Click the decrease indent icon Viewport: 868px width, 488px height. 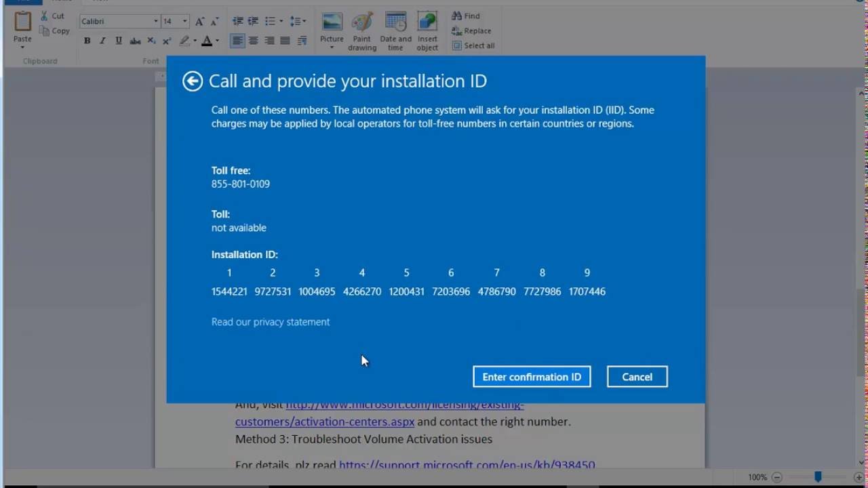(x=237, y=22)
